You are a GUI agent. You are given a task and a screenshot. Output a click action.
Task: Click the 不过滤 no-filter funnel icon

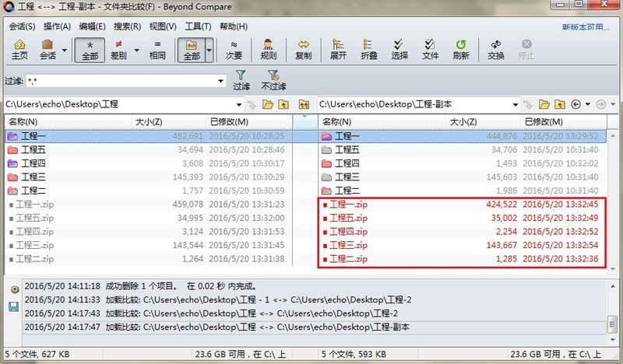tap(273, 80)
